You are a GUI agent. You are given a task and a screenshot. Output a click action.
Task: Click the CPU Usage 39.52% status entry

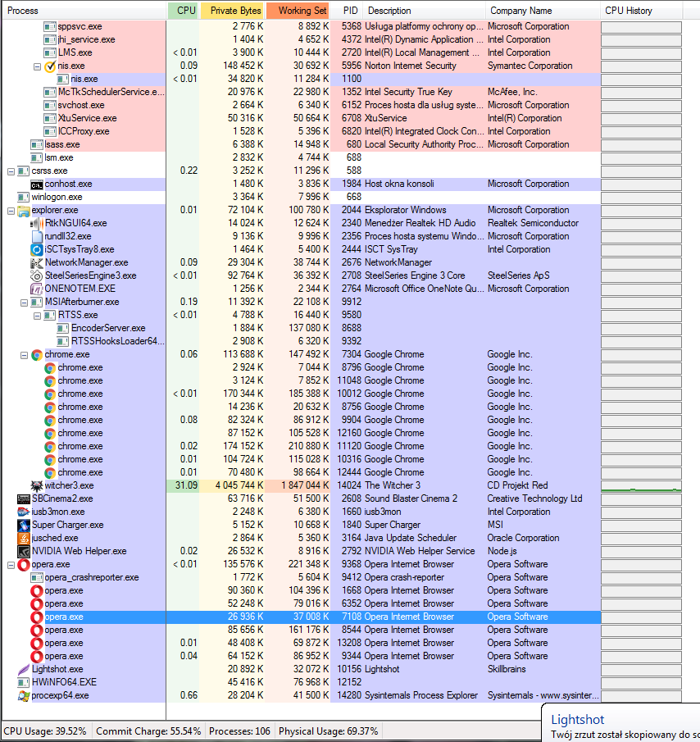point(45,731)
